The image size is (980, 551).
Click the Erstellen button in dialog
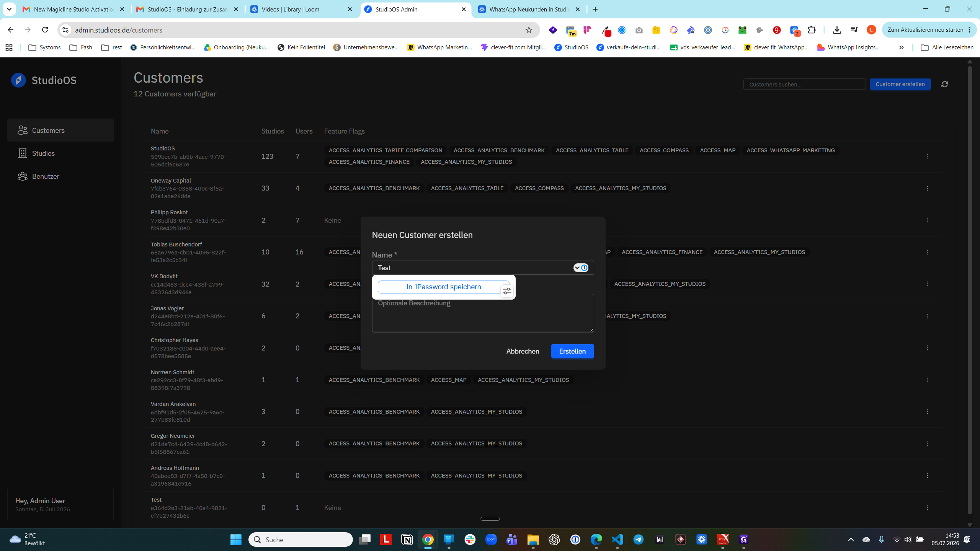pos(572,351)
